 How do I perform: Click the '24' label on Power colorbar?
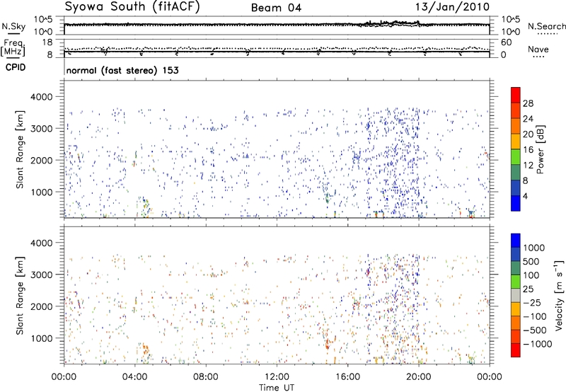pyautogui.click(x=528, y=119)
